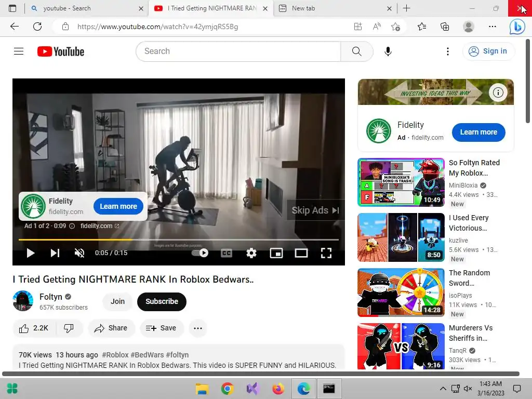Unmute the video player volume
Image resolution: width=532 pixels, height=399 pixels.
click(x=79, y=253)
